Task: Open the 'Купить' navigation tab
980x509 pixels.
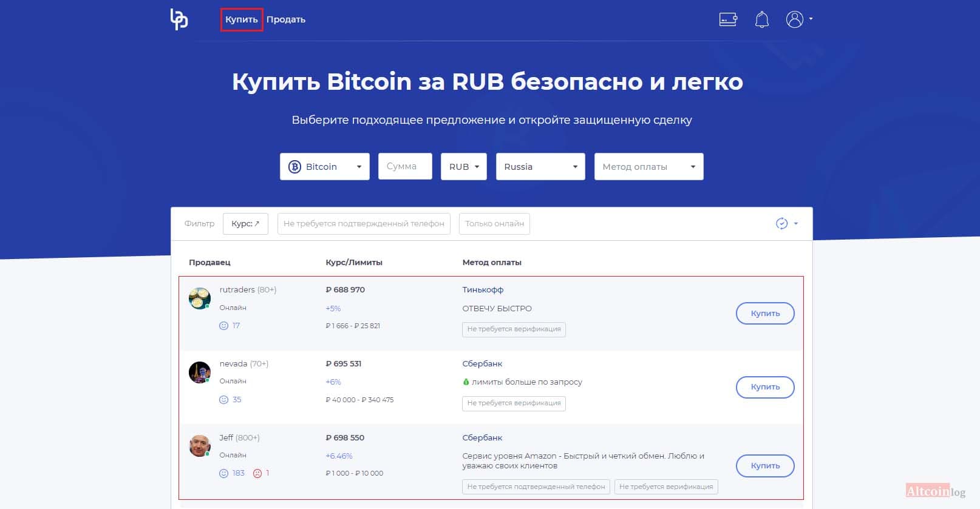Action: (x=242, y=19)
